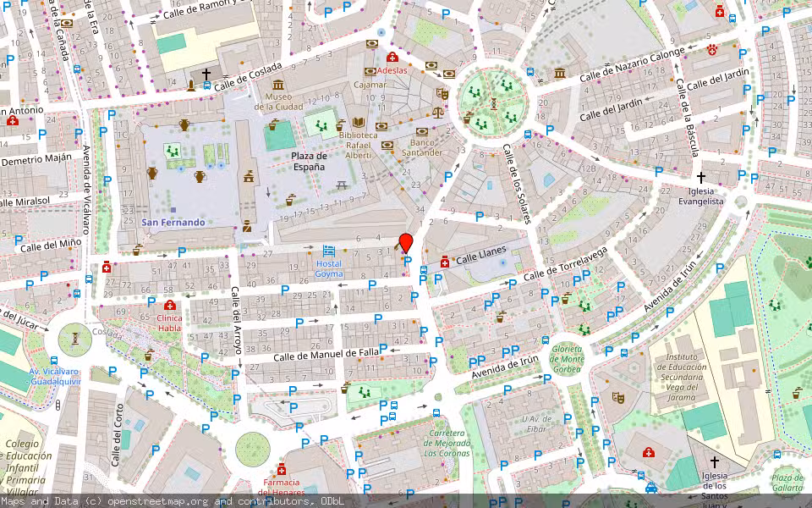Click the monument icon in the Coslada roundabout

tap(75, 339)
